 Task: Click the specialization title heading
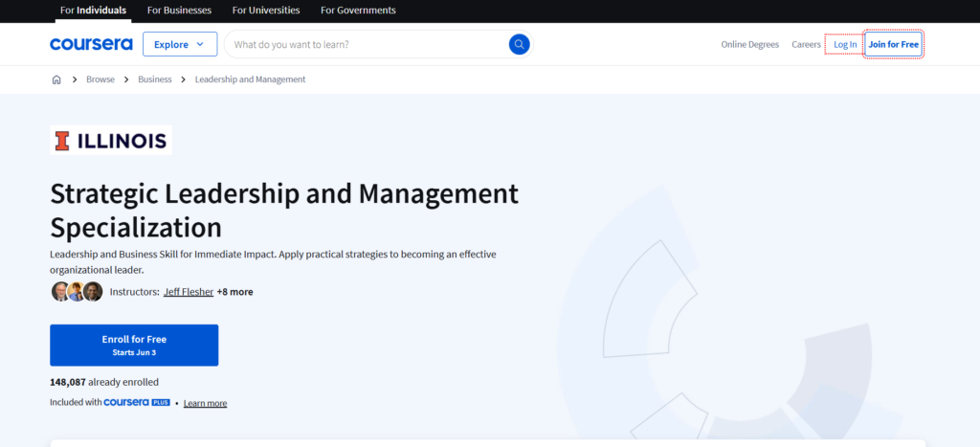point(284,211)
